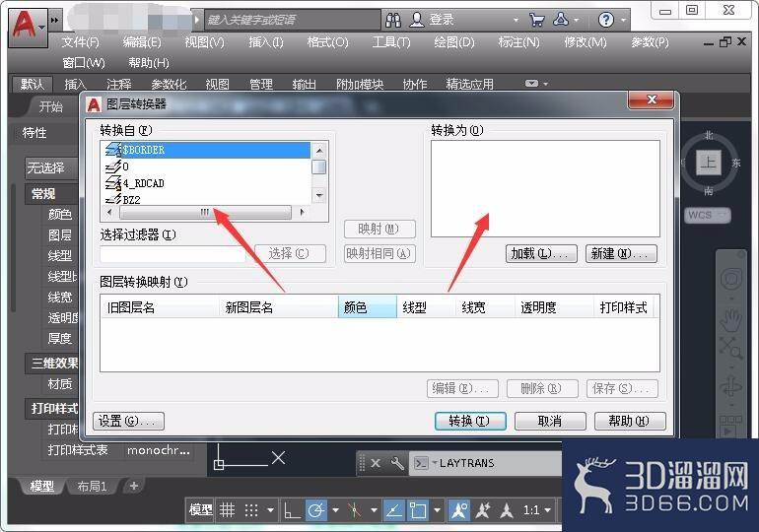Viewport: 759px width, 532px height.
Task: Click the 颜色 column header
Action: [x=368, y=307]
